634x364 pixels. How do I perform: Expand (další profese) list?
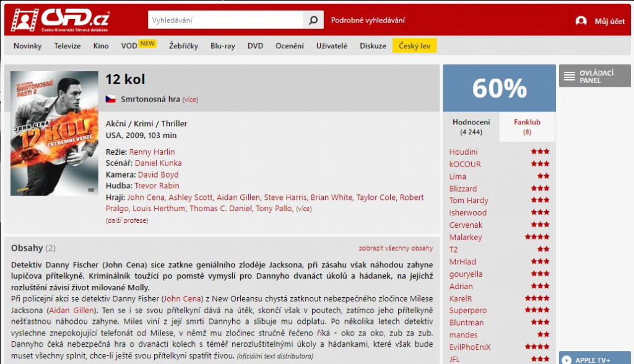point(127,221)
